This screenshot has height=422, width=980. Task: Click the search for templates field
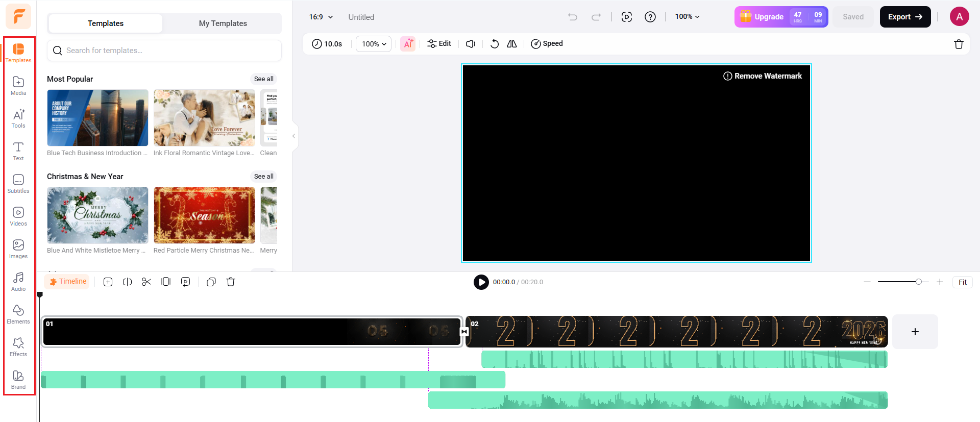pos(164,51)
